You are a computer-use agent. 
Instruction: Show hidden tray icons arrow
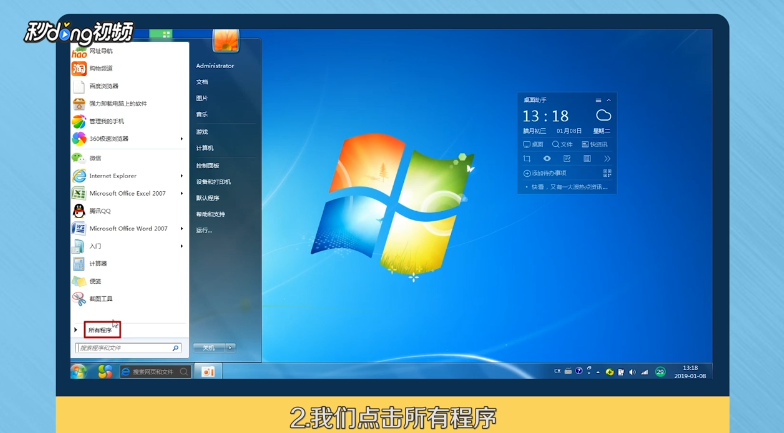(x=598, y=372)
